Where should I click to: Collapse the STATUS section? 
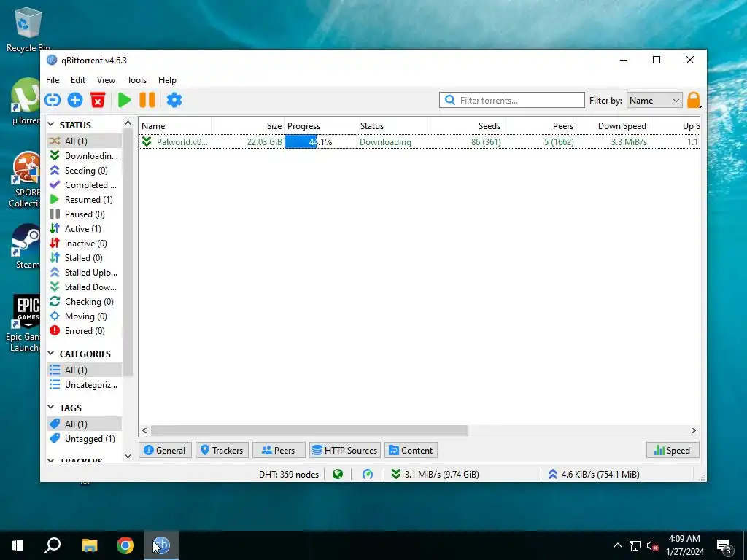tap(51, 125)
